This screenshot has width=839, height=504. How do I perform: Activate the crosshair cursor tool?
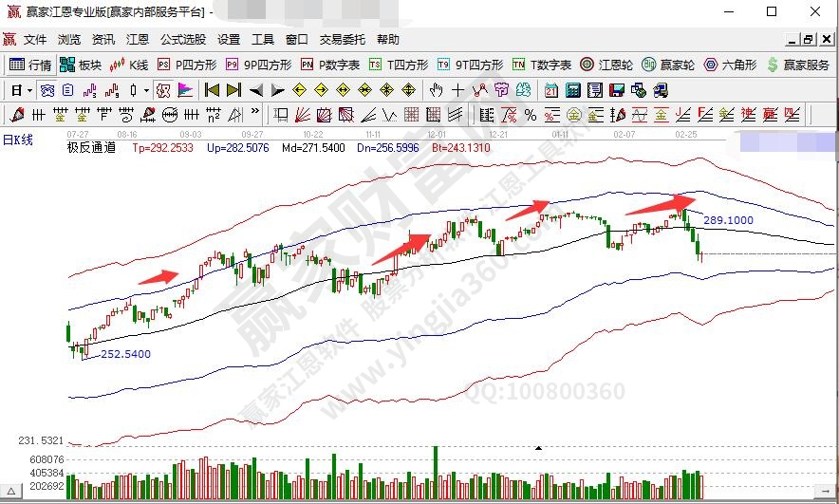[x=457, y=90]
